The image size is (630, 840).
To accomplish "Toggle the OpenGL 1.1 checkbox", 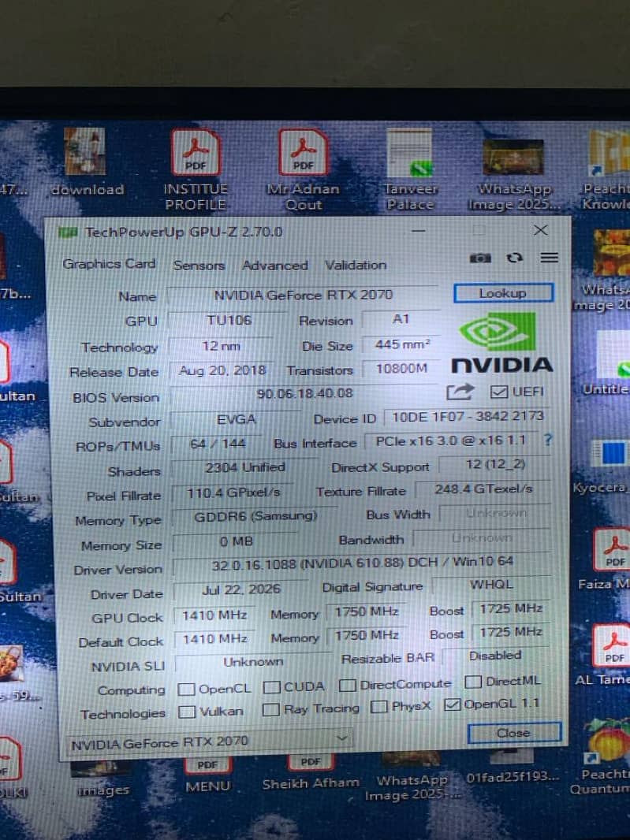I will tap(452, 704).
